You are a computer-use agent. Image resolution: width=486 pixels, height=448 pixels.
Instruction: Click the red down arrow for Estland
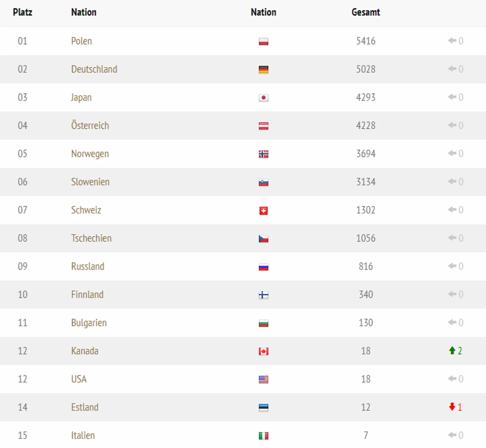(x=452, y=407)
